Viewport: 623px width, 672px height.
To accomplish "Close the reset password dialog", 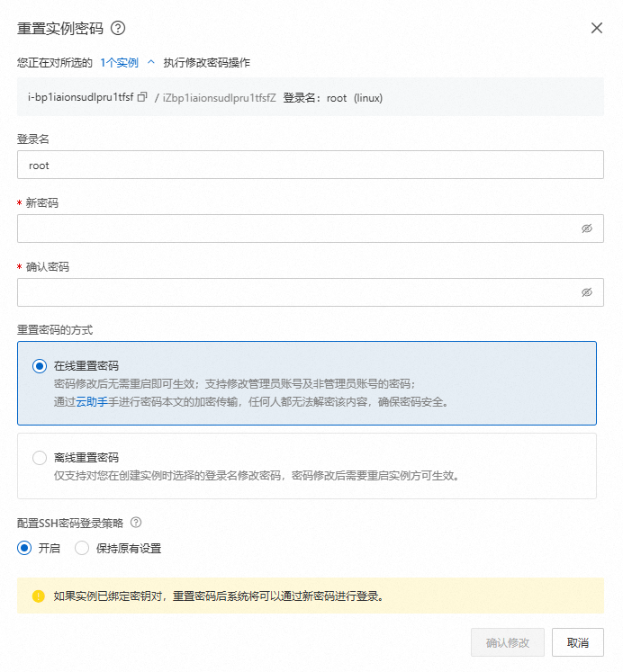I will [596, 28].
